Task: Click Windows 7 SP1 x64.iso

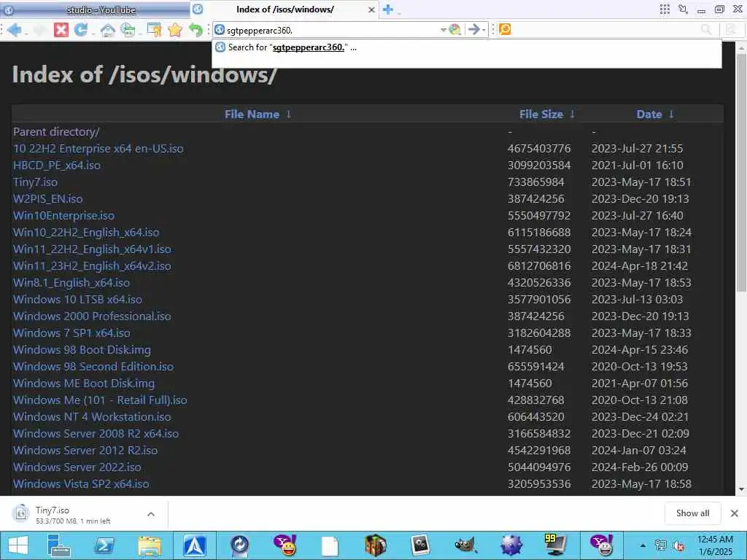Action: [72, 332]
